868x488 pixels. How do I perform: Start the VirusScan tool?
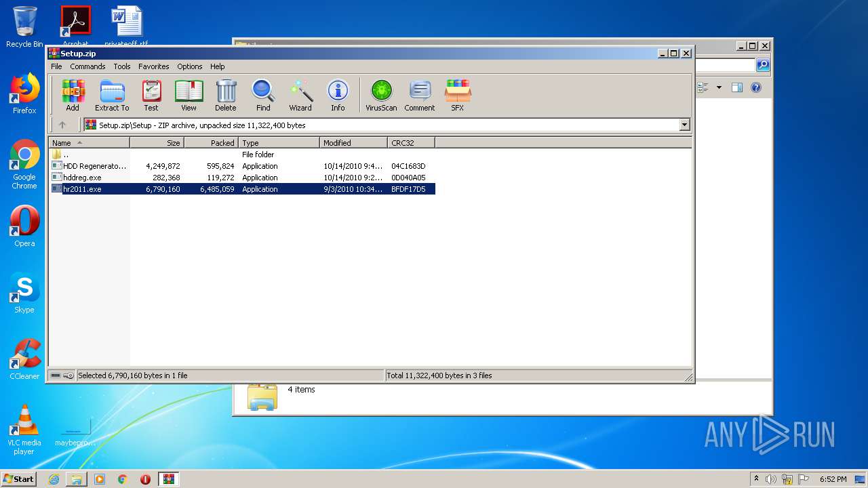pos(381,95)
